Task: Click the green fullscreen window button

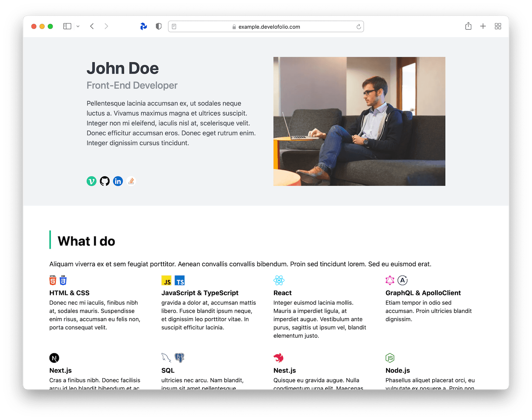Action: click(51, 26)
